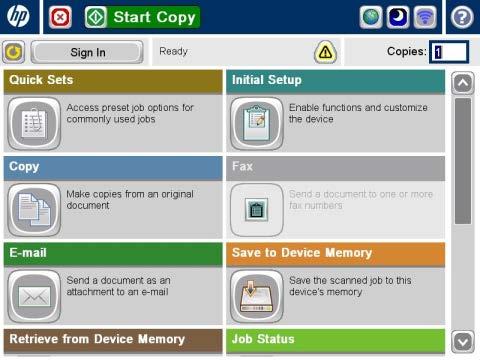
Task: Click the scroll up arrow button
Action: [x=463, y=83]
